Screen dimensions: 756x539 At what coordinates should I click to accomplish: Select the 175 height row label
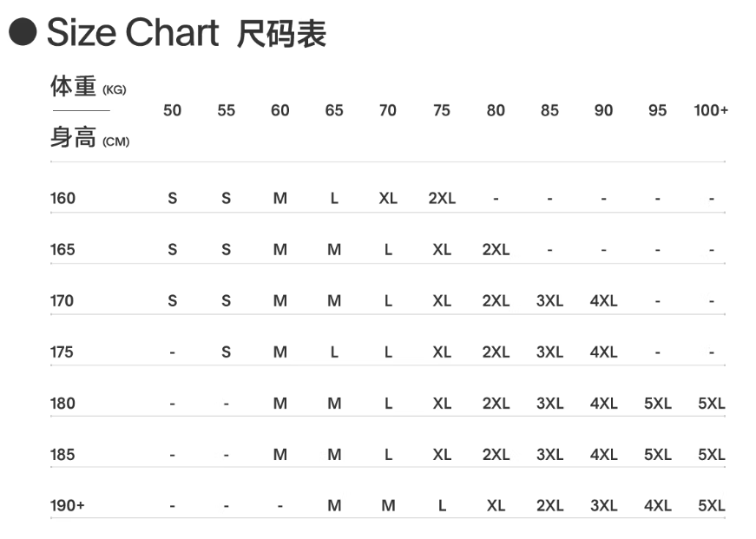coord(62,352)
